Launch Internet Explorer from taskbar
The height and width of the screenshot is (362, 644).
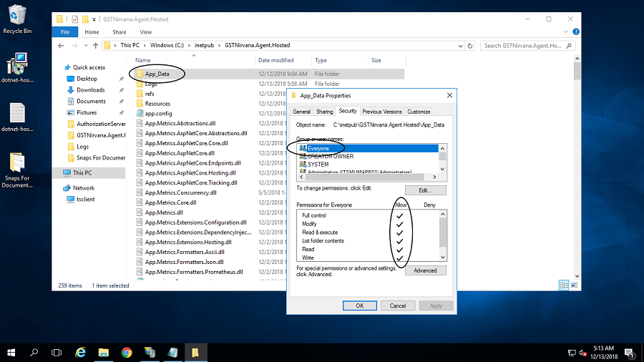pyautogui.click(x=80, y=352)
